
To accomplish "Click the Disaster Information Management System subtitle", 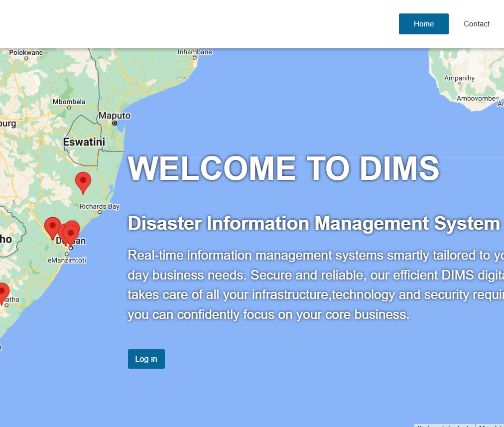I will [x=314, y=224].
